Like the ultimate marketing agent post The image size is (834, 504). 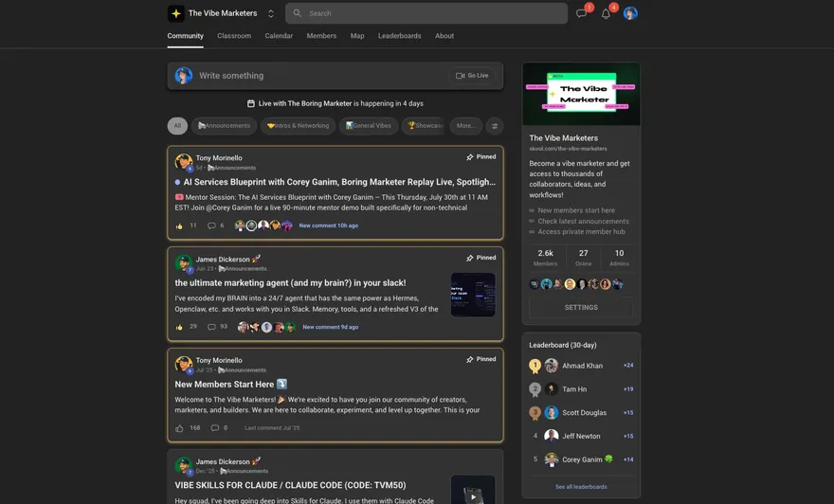click(179, 327)
